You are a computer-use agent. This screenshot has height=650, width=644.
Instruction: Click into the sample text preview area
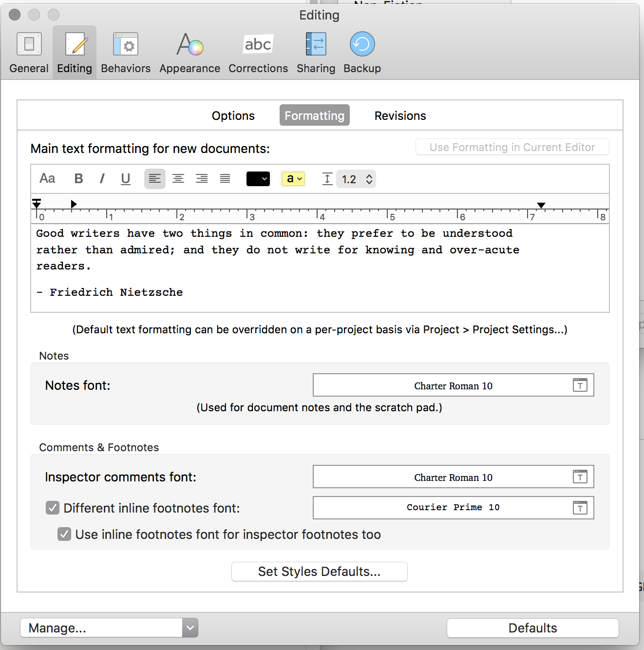coord(320,268)
